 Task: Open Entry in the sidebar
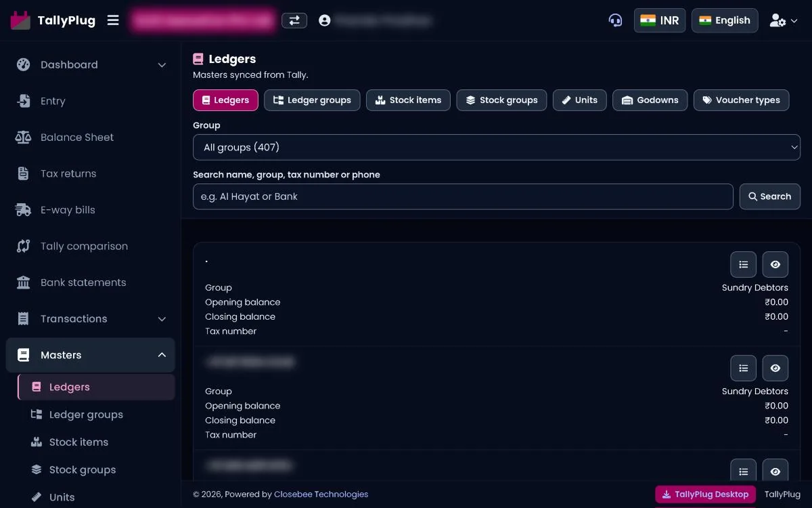coord(91,101)
